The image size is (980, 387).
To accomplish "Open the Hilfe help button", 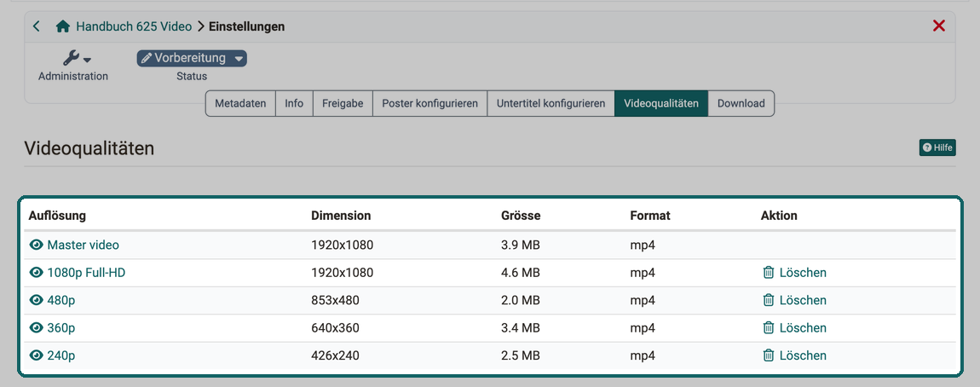I will click(x=937, y=147).
